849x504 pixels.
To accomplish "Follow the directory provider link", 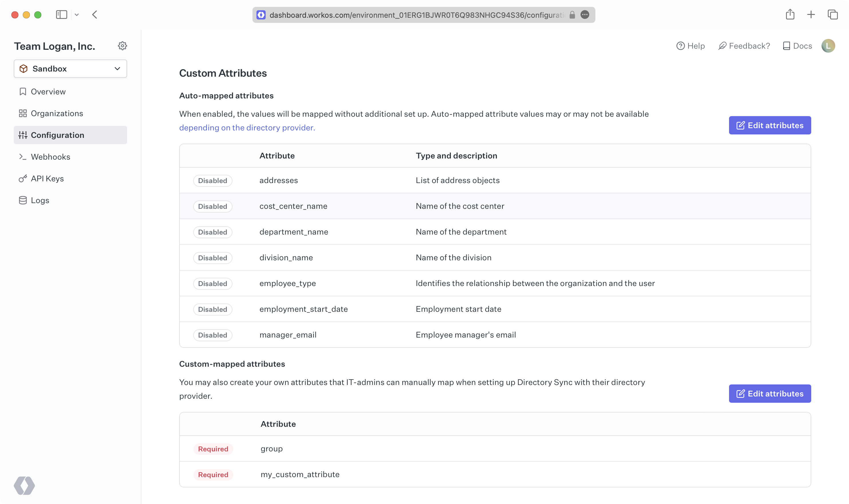I will tap(247, 128).
